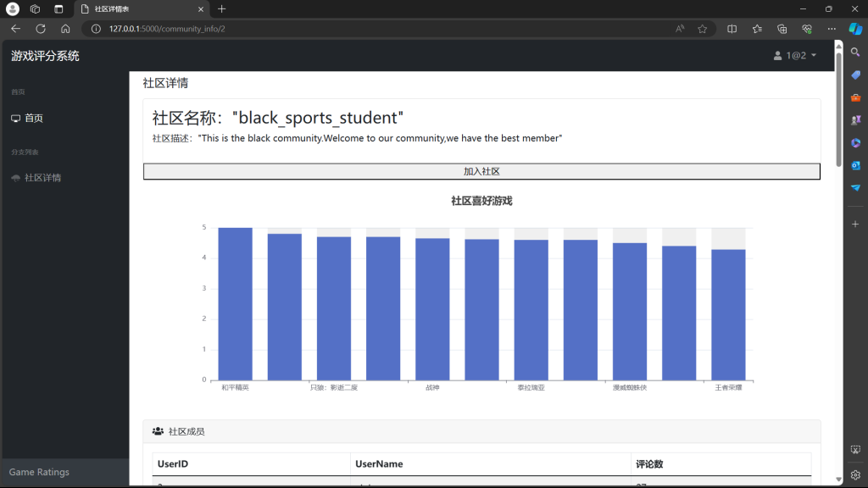Open the Copilot icon
Screen dimensions: 868x488
pyautogui.click(x=855, y=29)
